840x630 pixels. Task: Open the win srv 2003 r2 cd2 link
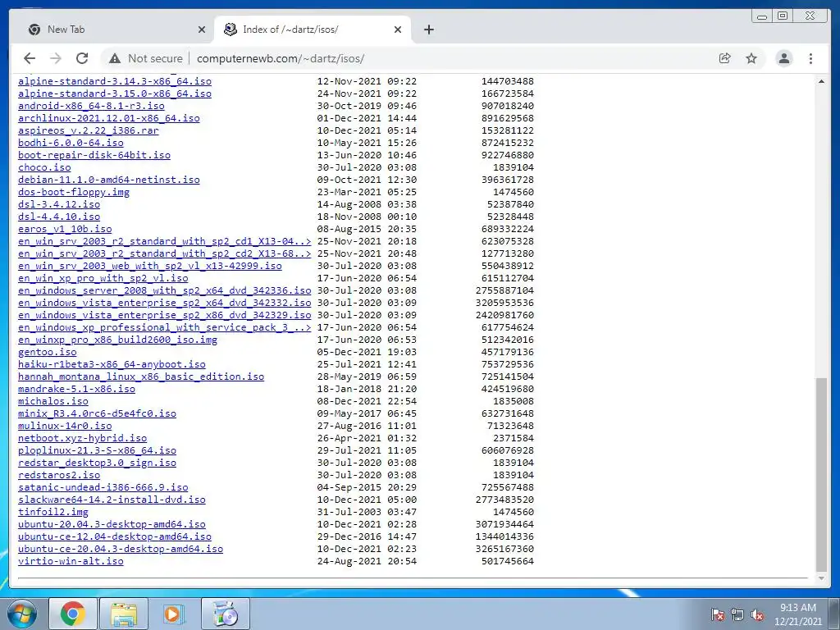164,254
